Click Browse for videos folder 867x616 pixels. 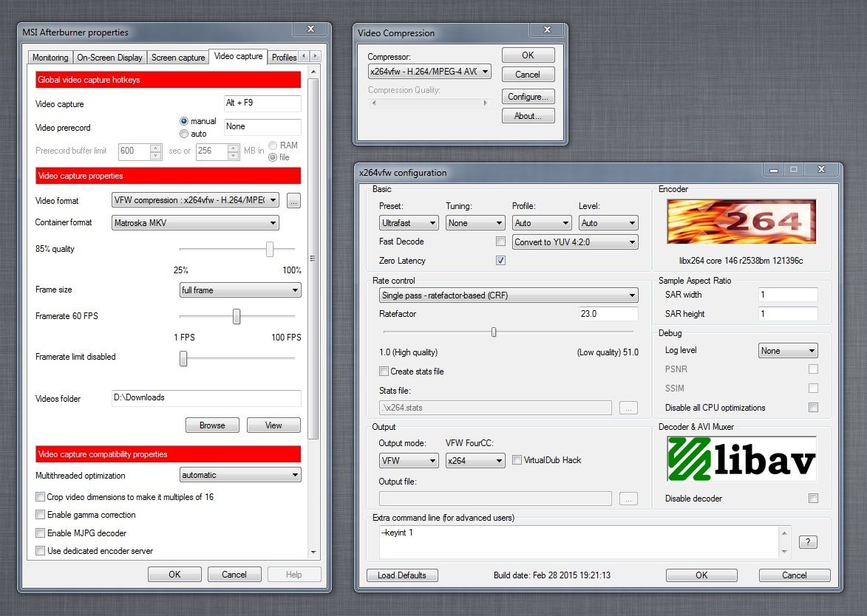click(212, 425)
